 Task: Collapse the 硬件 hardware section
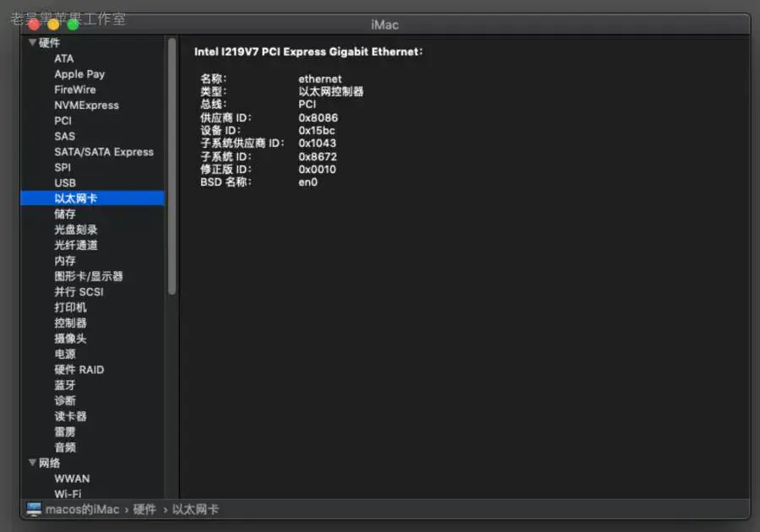(x=32, y=42)
